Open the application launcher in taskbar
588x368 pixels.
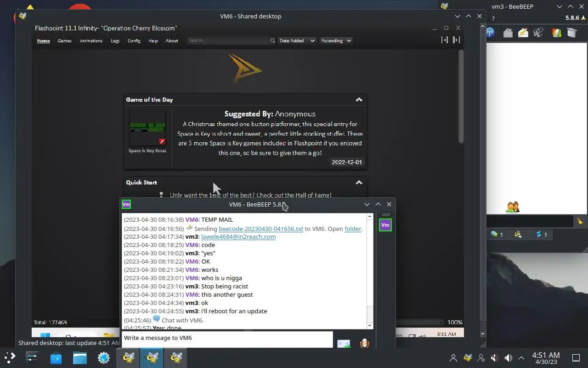[10, 357]
